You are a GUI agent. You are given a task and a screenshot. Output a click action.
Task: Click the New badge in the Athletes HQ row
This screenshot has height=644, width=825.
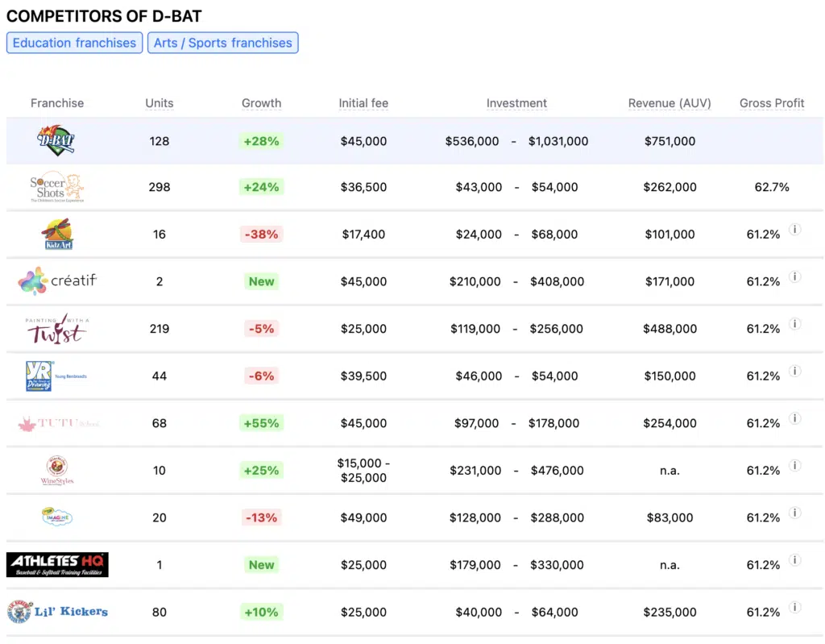pyautogui.click(x=262, y=564)
